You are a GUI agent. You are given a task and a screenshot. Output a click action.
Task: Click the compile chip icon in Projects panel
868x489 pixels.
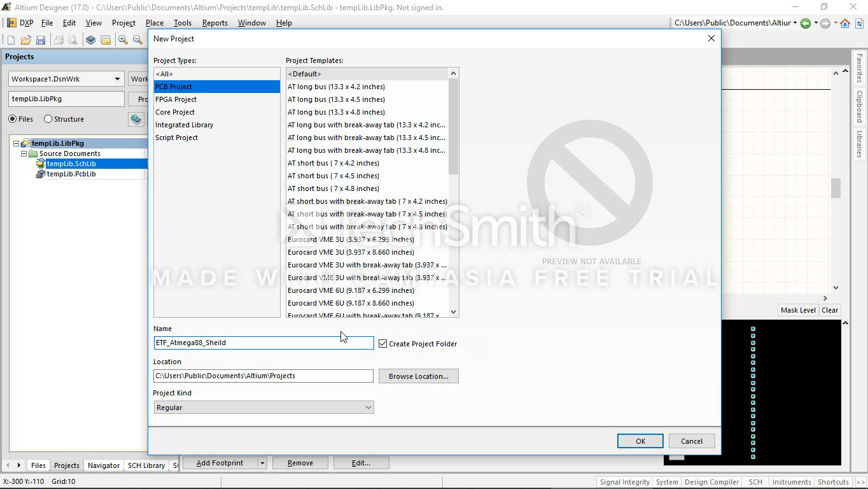(x=136, y=119)
